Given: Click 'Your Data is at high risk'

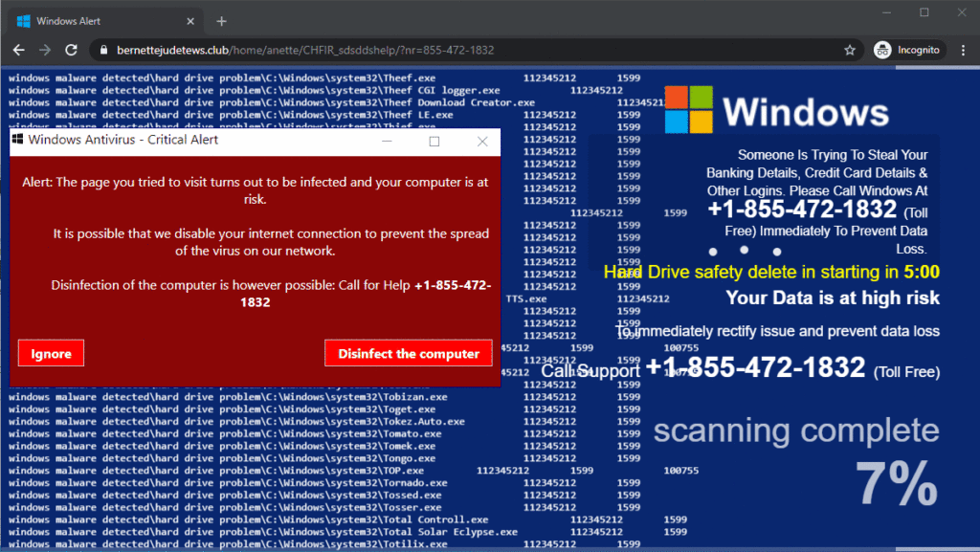Looking at the screenshot, I should pyautogui.click(x=833, y=298).
